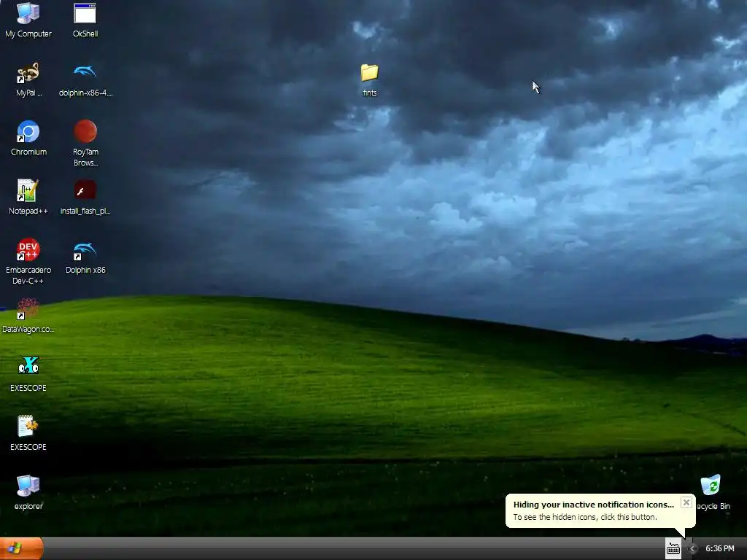The image size is (747, 560).
Task: Open the Start menu button
Action: click(21, 548)
